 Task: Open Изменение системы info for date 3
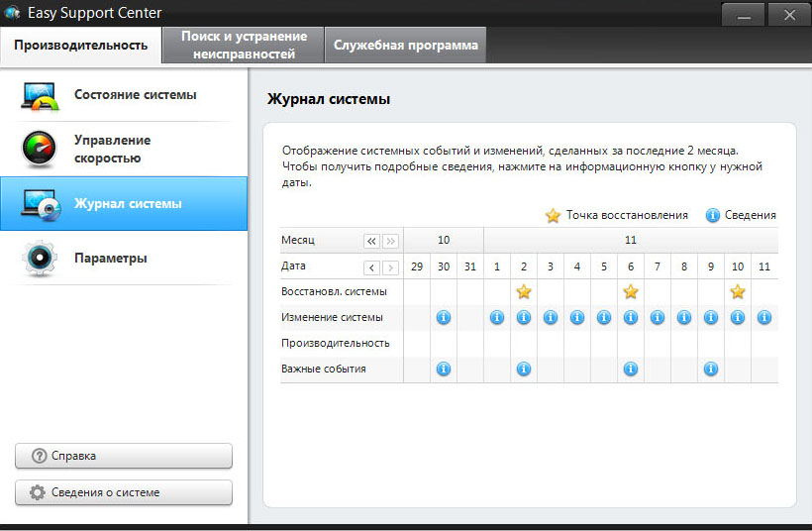(x=551, y=317)
